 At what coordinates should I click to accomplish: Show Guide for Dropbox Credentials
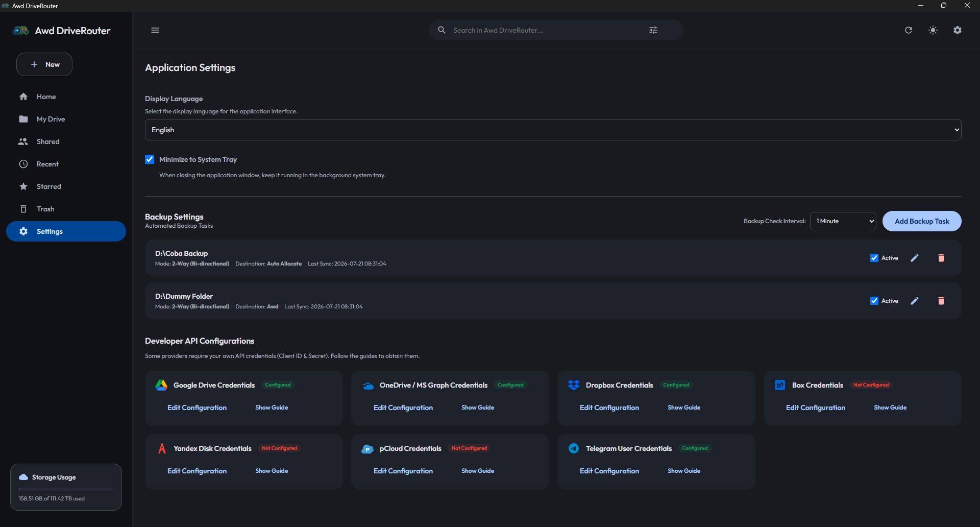pyautogui.click(x=684, y=408)
